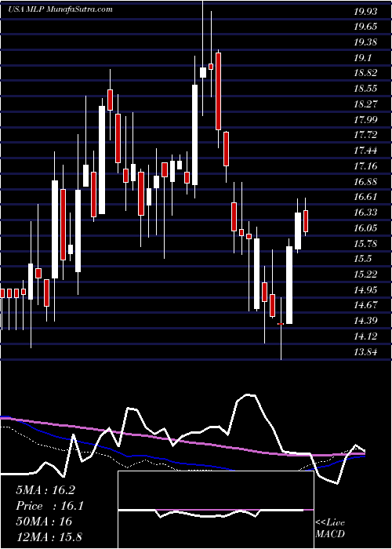
Task: Click the 18.82 price axis label
Action: click(x=365, y=74)
